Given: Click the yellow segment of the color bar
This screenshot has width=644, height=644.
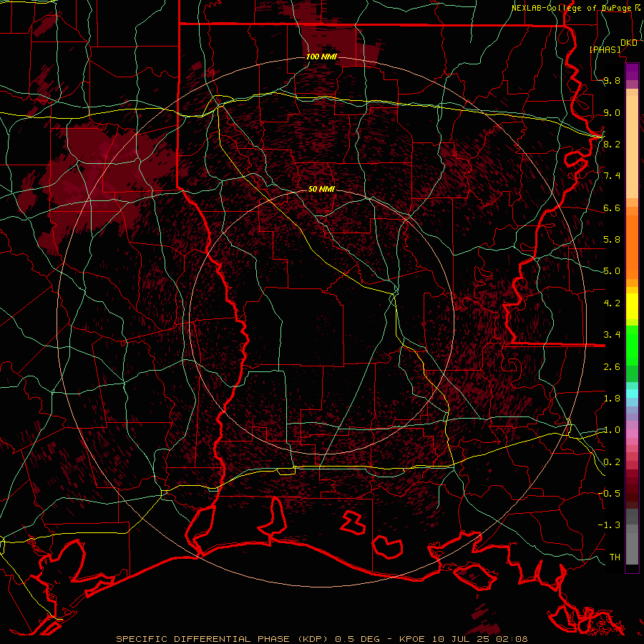Looking at the screenshot, I should (x=632, y=306).
